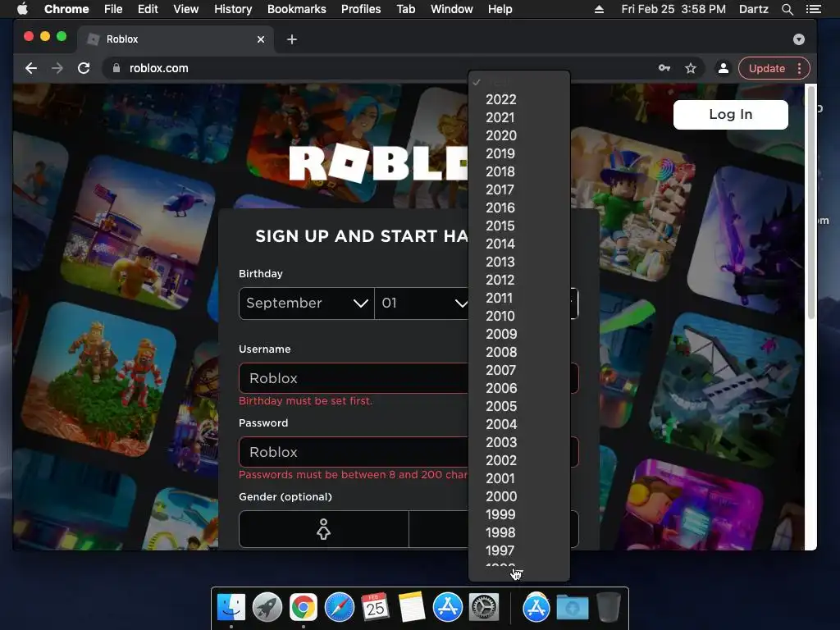The width and height of the screenshot is (840, 630).
Task: Click the roblox.com address bar
Action: [x=375, y=68]
